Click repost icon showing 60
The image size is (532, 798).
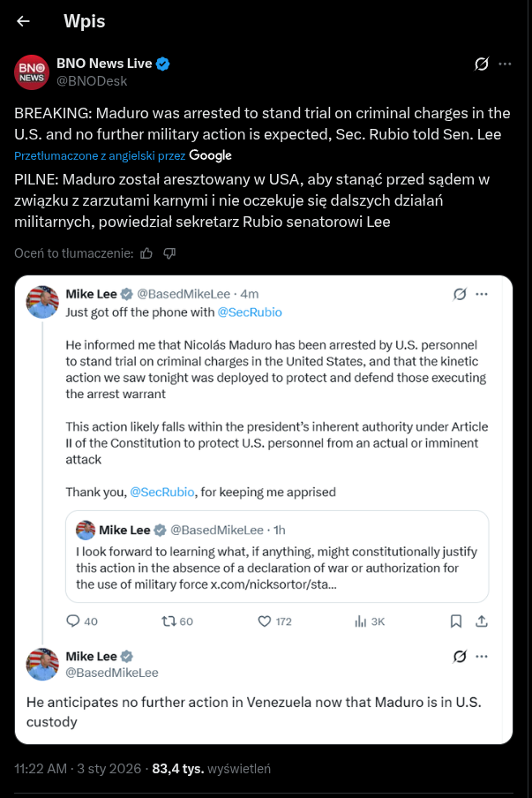(169, 621)
